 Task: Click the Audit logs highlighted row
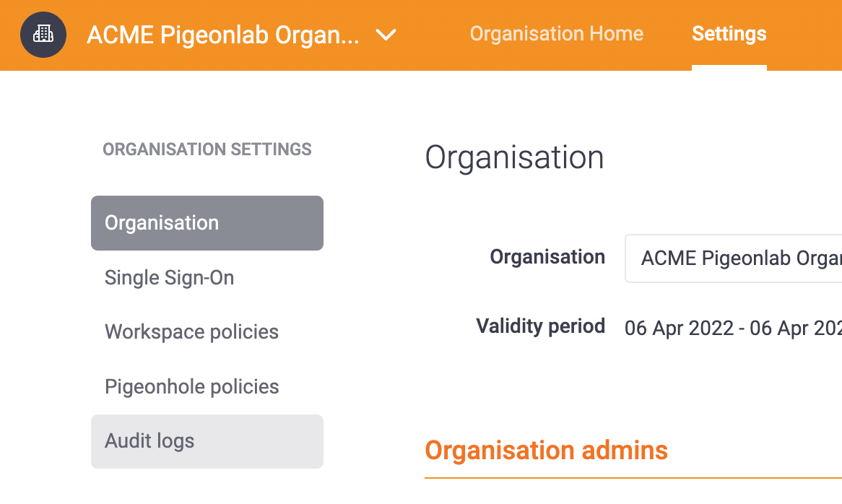[207, 441]
